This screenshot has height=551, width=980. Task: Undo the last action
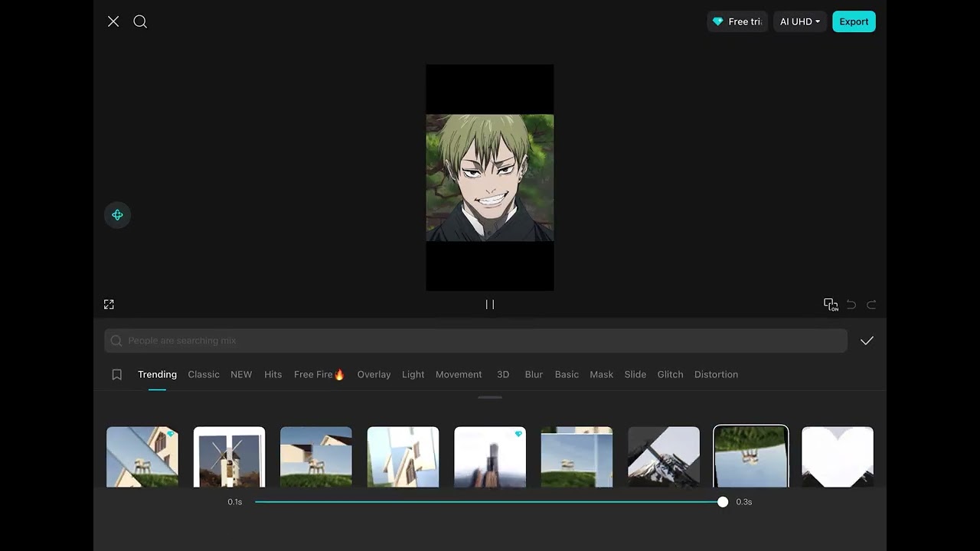pyautogui.click(x=851, y=305)
